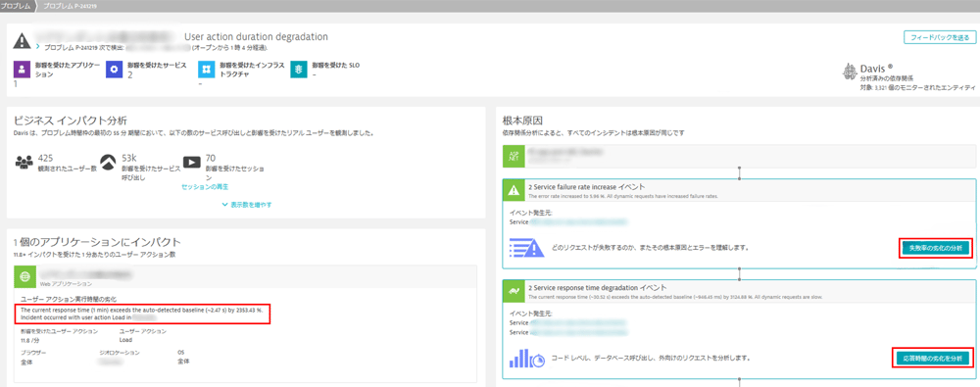Click the purple affected applications icon

click(x=22, y=70)
